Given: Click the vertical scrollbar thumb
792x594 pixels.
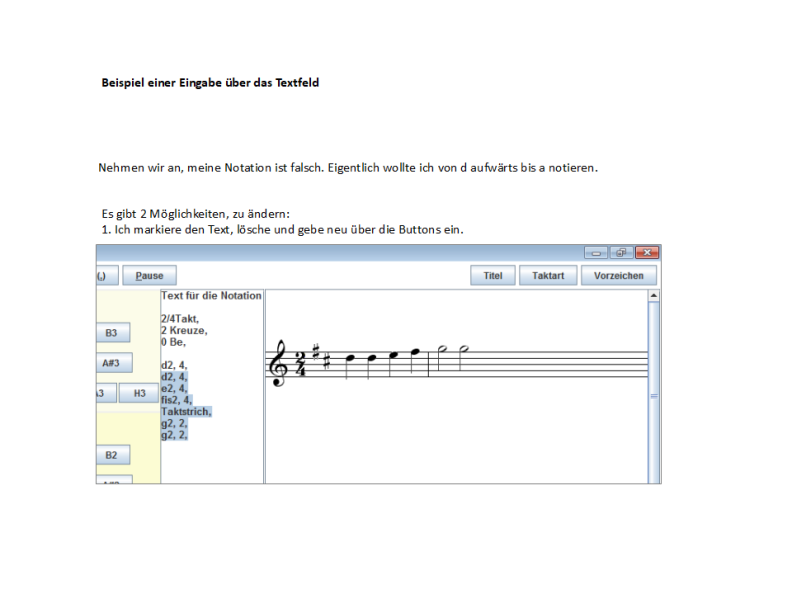Looking at the screenshot, I should pyautogui.click(x=654, y=395).
